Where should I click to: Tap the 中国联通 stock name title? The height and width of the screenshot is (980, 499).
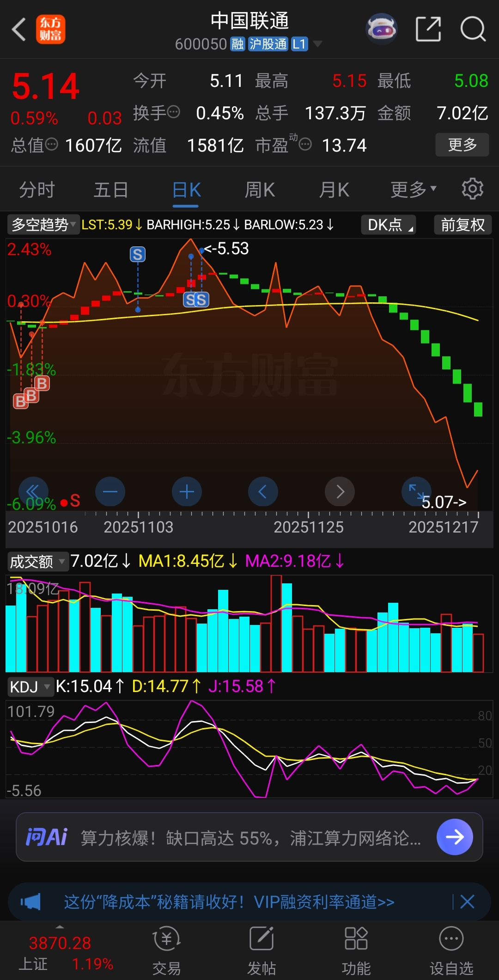pyautogui.click(x=249, y=21)
